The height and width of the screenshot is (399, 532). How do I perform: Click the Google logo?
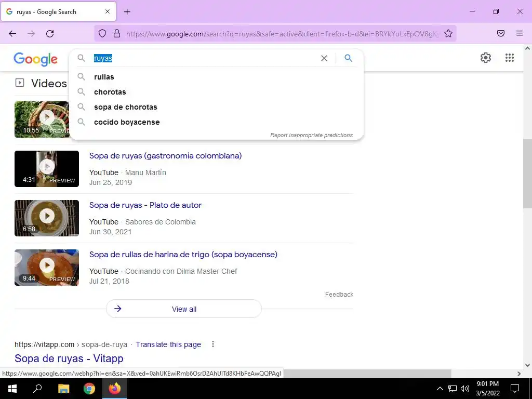(36, 59)
